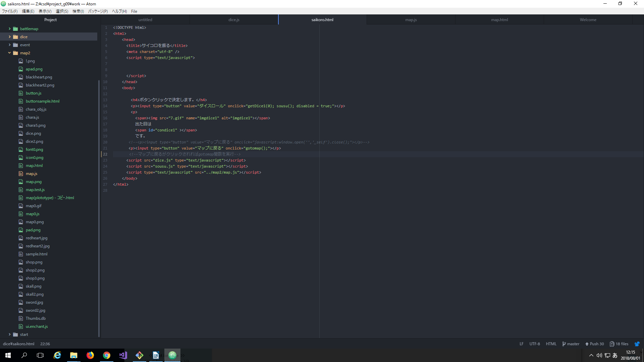The width and height of the screenshot is (644, 362).
Task: Open the 編集(E) menu
Action: (28, 11)
